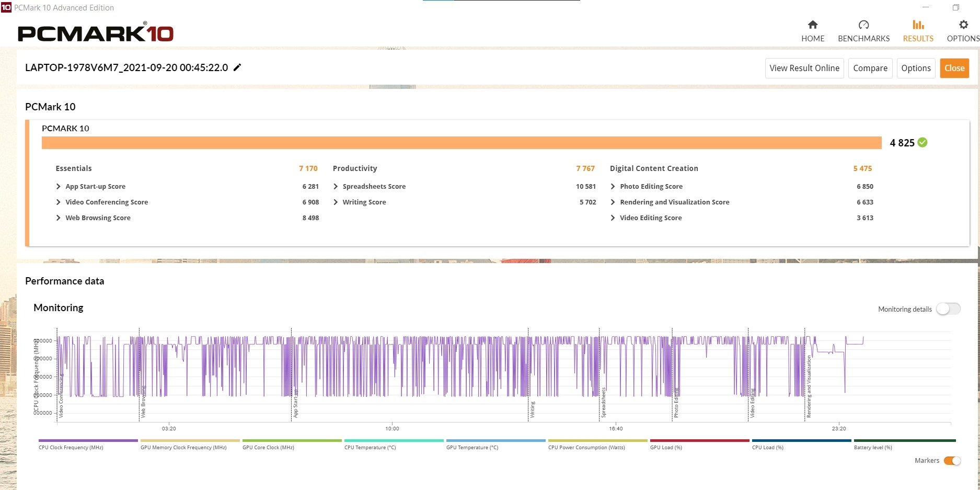Click the Video Conferencing chart marker
Image resolution: width=980 pixels, height=490 pixels.
pyautogui.click(x=61, y=396)
